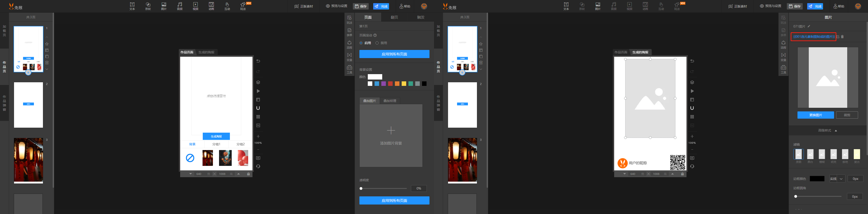The width and height of the screenshot is (868, 214).
Task: Click the 裁剪 button
Action: (x=847, y=115)
